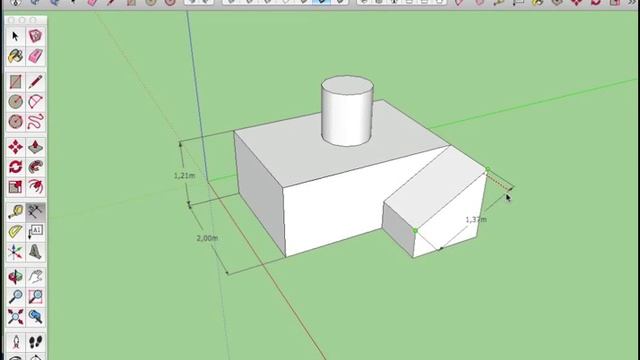
Task: Select the Zoom Window tool
Action: point(36,297)
